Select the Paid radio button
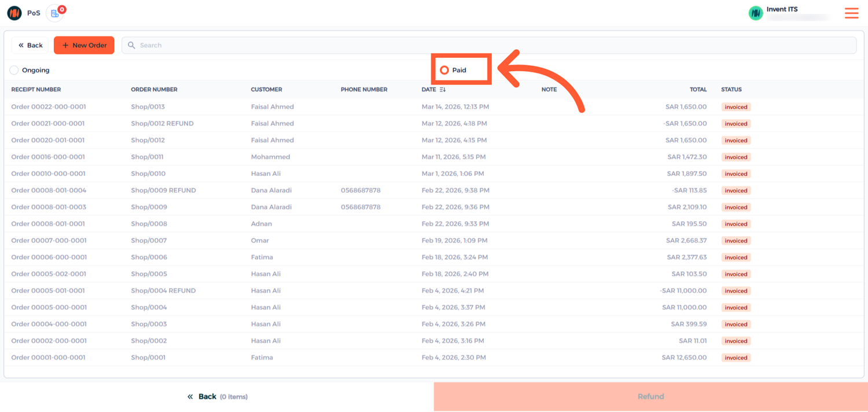 click(444, 70)
